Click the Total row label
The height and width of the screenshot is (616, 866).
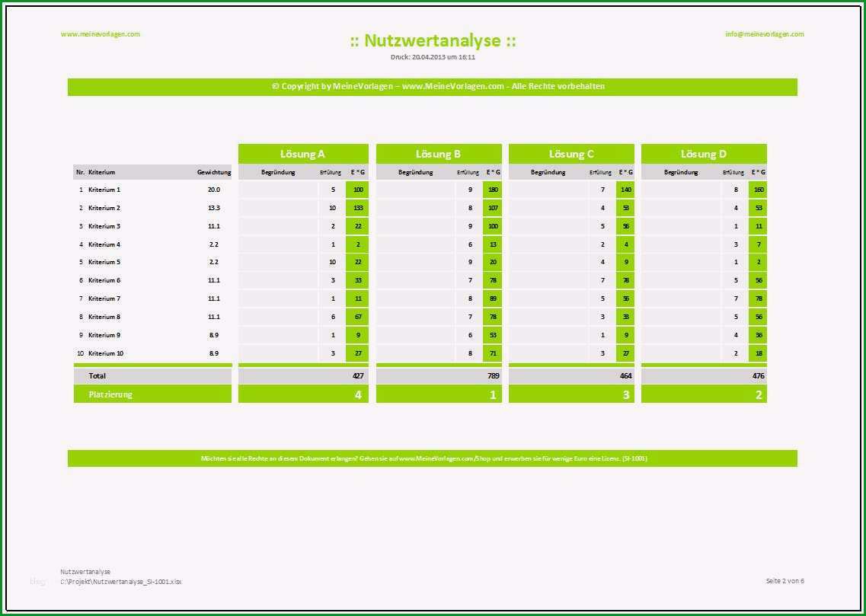pyautogui.click(x=97, y=376)
